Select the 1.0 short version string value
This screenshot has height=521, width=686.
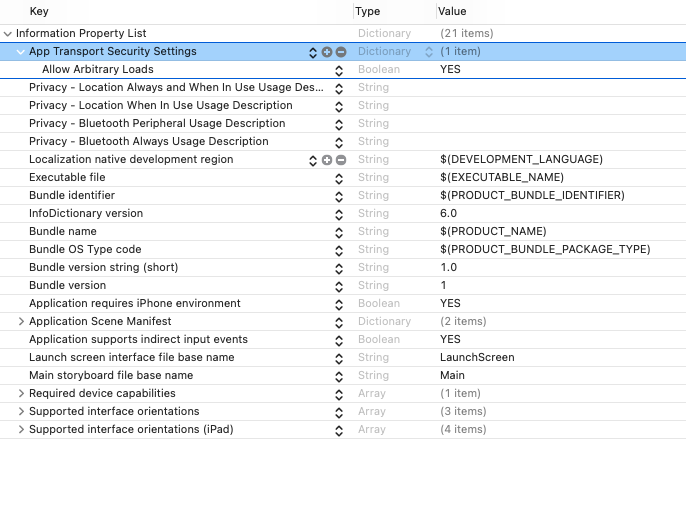tap(448, 267)
